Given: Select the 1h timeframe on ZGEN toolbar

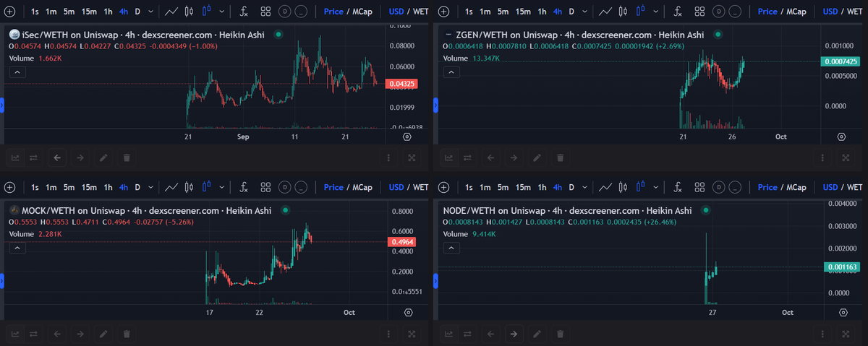Looking at the screenshot, I should [x=542, y=12].
